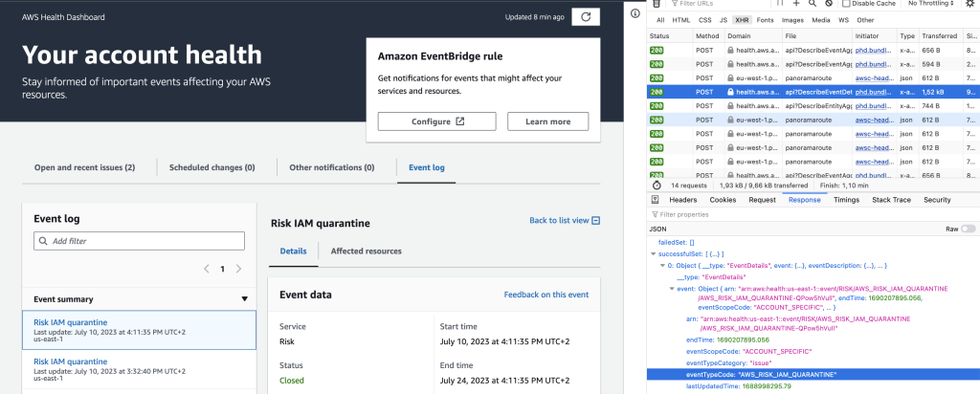Click the network settings gear icon

coord(969,4)
